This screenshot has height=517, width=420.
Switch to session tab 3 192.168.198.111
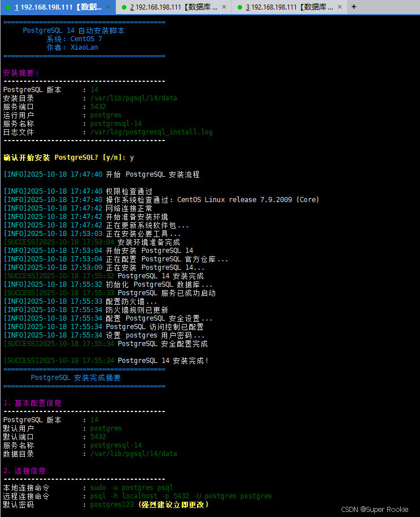[x=289, y=7]
